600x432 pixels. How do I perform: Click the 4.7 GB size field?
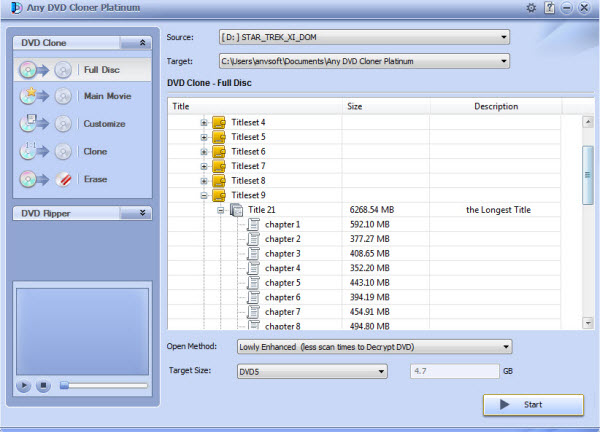455,371
